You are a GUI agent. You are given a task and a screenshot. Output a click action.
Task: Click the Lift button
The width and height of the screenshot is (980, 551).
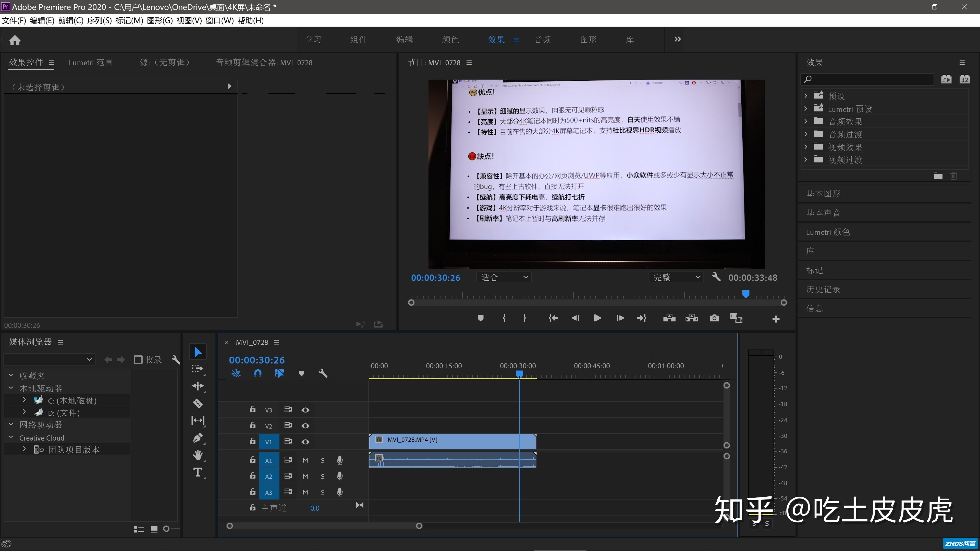click(669, 318)
